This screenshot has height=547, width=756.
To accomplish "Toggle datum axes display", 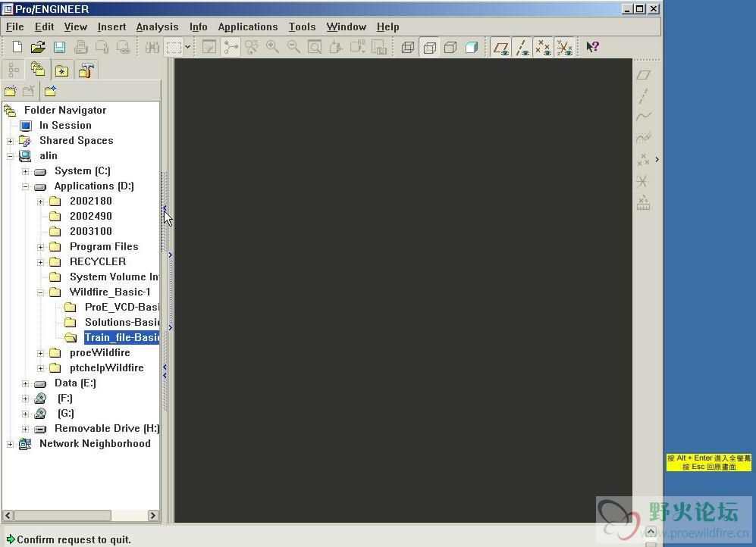I will point(522,47).
